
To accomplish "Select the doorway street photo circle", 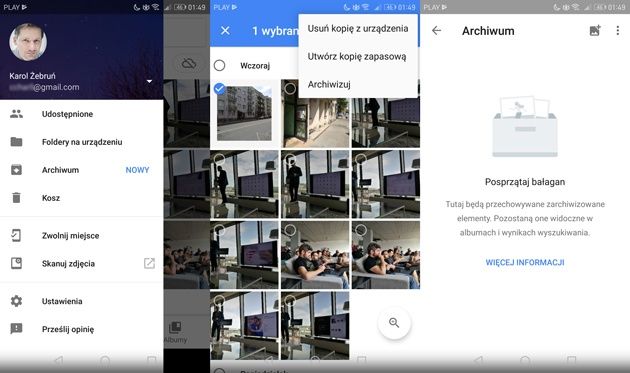I will [x=290, y=88].
